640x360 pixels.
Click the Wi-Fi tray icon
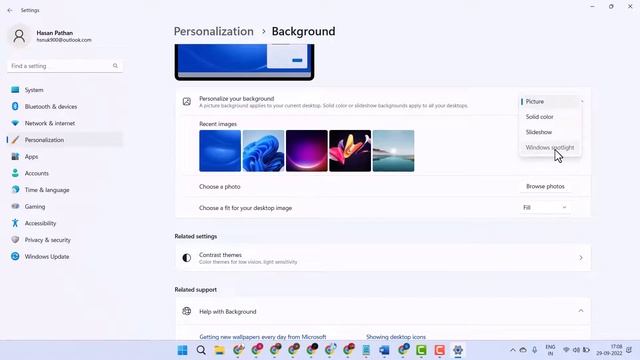point(566,350)
